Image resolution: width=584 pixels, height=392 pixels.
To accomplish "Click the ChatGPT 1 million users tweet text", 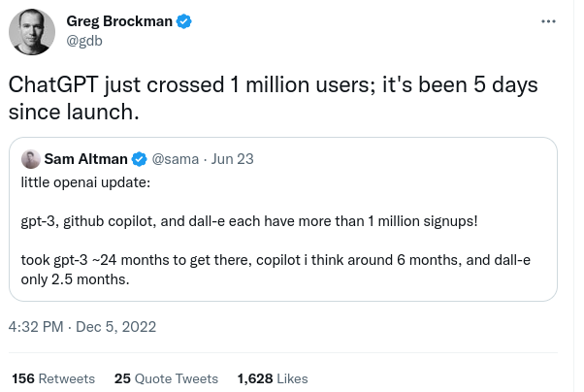I will (x=273, y=98).
